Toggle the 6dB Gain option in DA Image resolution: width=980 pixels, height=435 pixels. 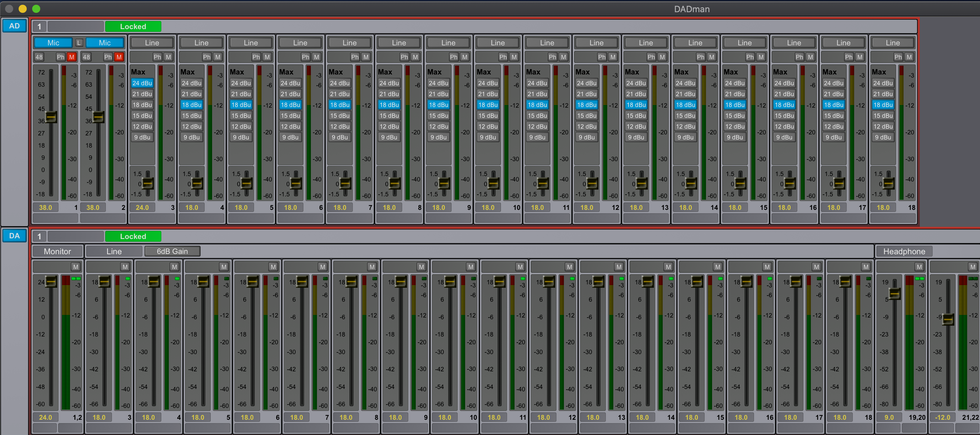coord(172,251)
